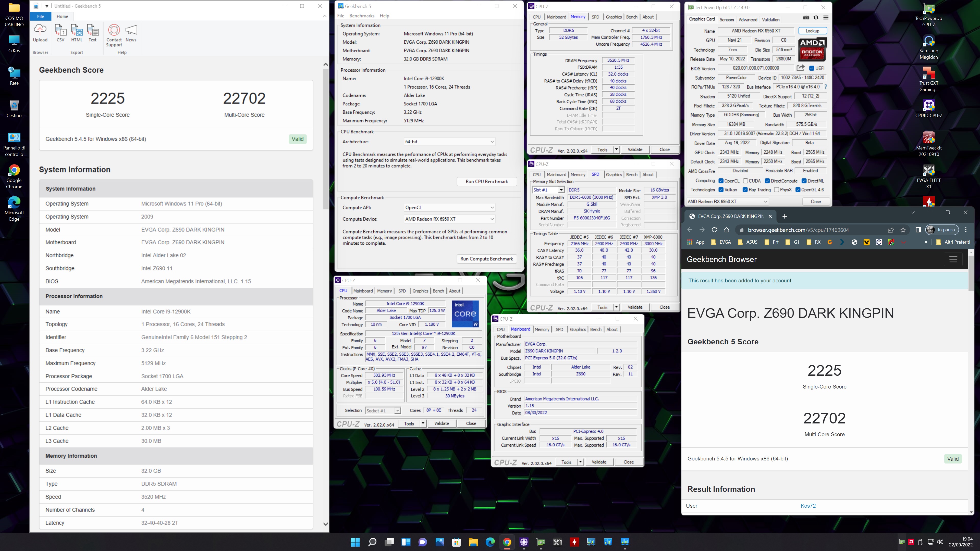Viewport: 980px width, 551px height.
Task: Open a new Chrome tab
Action: click(785, 216)
